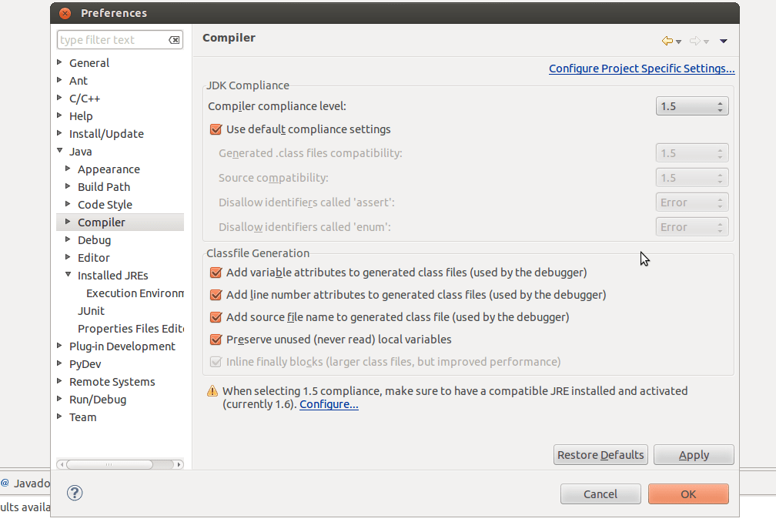Expand the Install/Update tree node
Screen dimensions: 776x532
(x=59, y=133)
